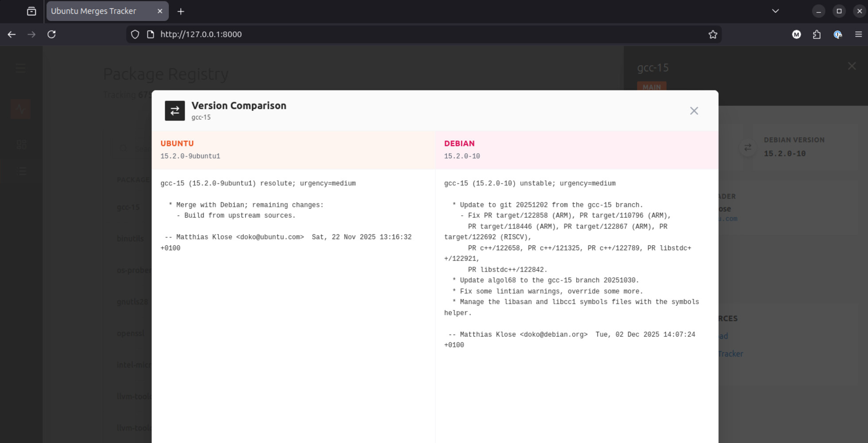Viewport: 868px width, 443px height.
Task: Bookmark this page with the star icon
Action: [x=713, y=35]
